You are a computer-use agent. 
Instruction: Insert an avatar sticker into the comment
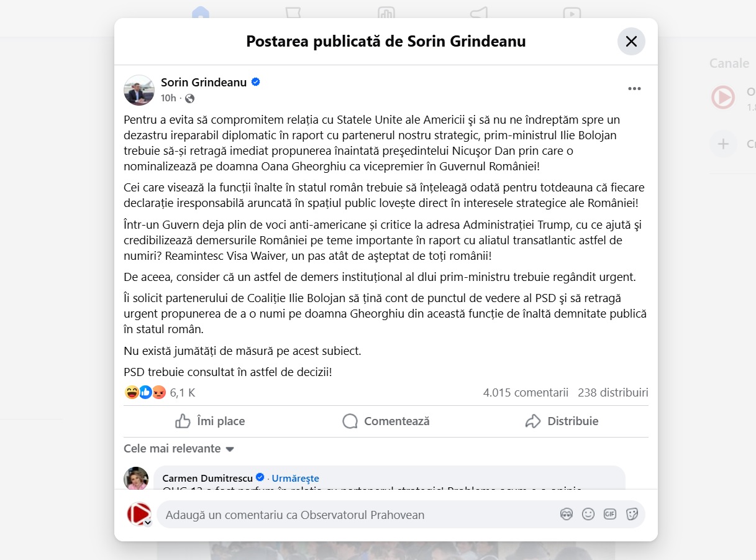[x=567, y=514]
